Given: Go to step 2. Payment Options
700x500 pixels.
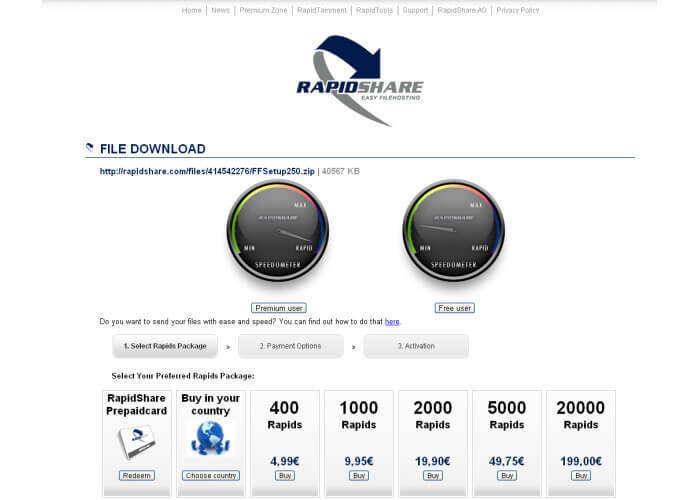Looking at the screenshot, I should 291,346.
